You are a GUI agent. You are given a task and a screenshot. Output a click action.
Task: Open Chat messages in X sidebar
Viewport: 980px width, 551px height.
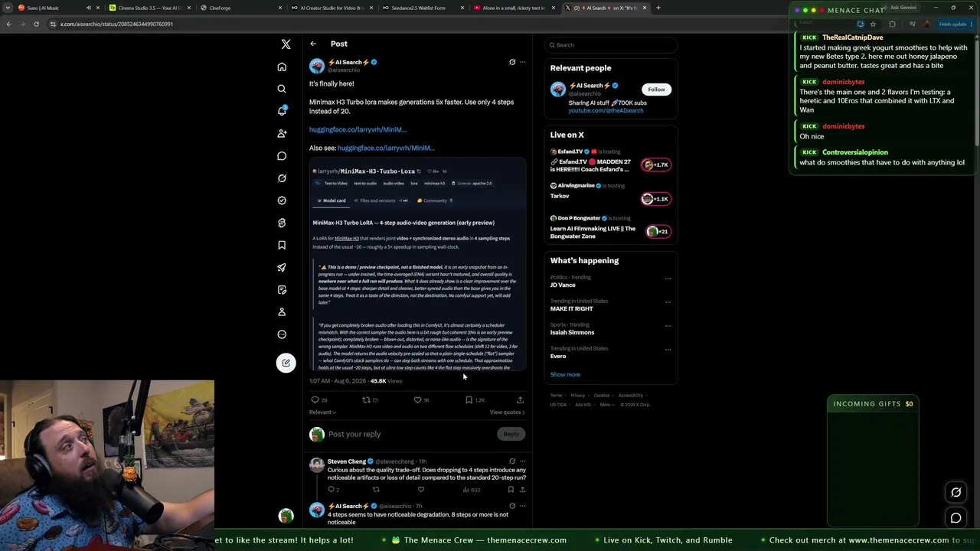[282, 156]
